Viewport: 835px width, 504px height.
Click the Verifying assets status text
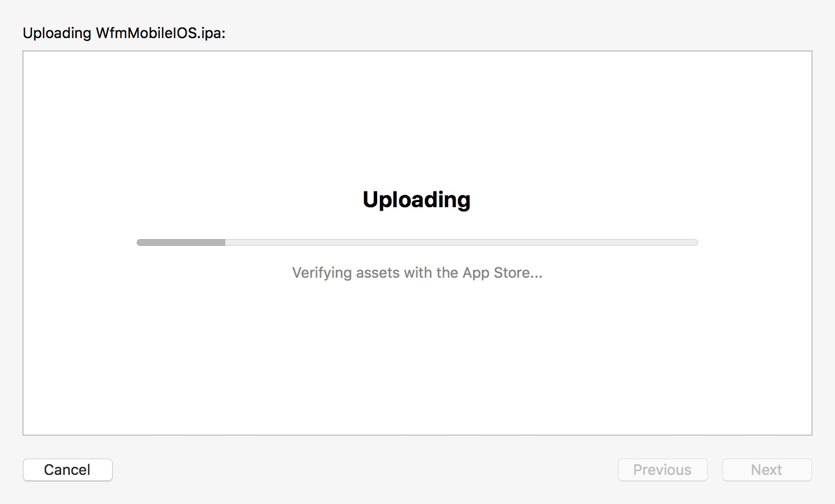[417, 273]
